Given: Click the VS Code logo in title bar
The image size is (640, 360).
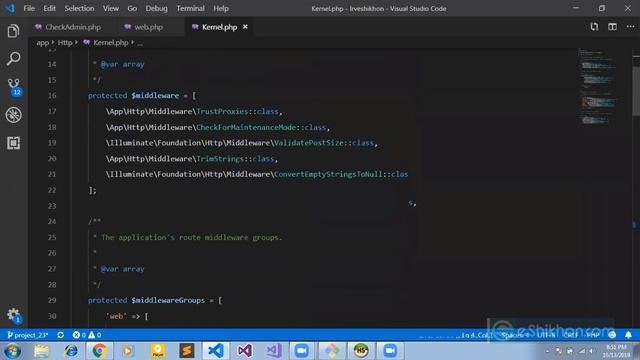Looking at the screenshot, I should tap(10, 8).
